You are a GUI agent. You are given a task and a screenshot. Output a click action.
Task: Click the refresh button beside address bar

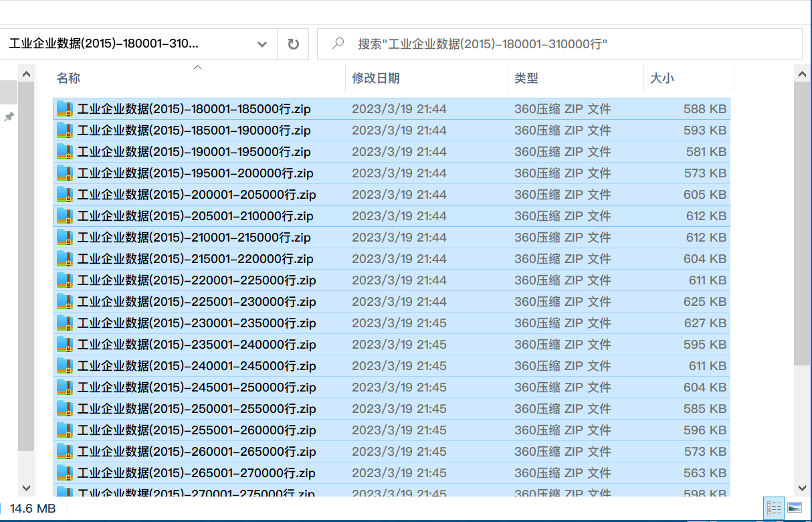[293, 44]
